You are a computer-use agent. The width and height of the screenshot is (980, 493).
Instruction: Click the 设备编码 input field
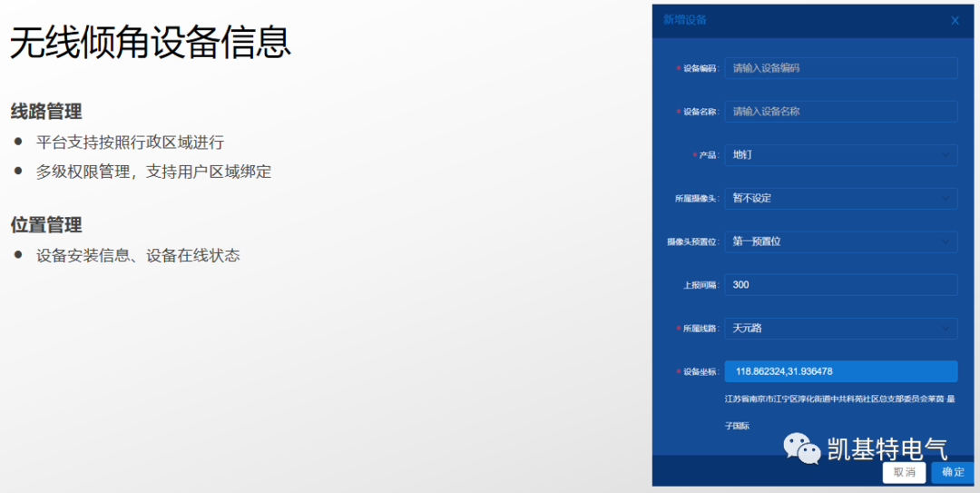click(840, 68)
